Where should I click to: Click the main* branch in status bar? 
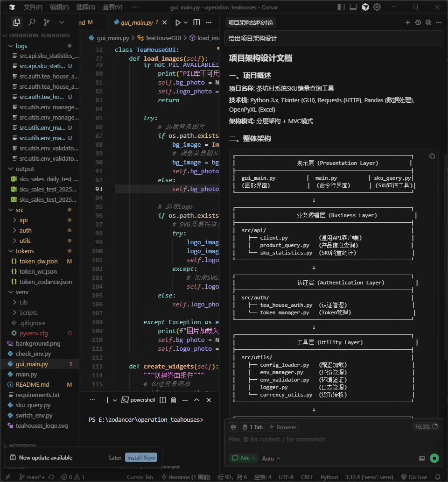[x=32, y=477]
